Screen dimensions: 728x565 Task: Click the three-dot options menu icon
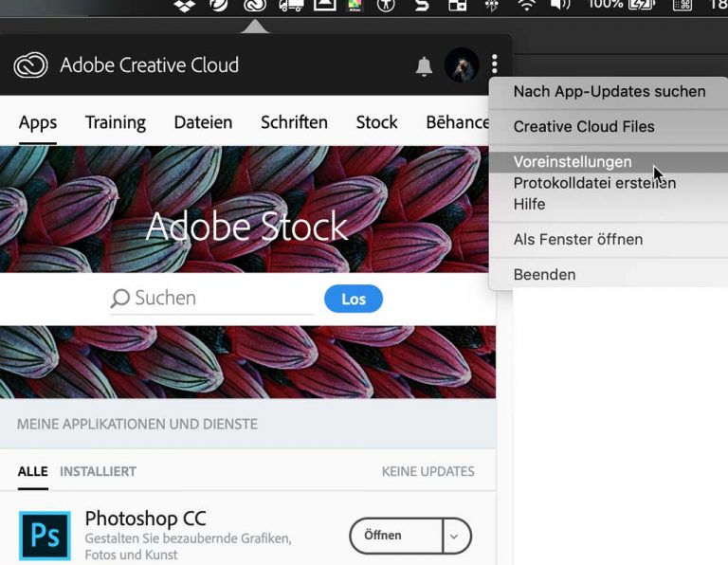[495, 64]
